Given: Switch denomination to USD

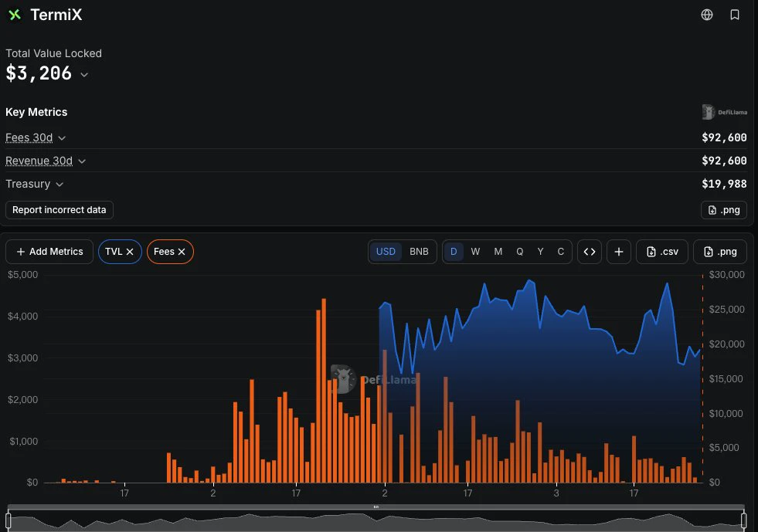Looking at the screenshot, I should tap(386, 252).
